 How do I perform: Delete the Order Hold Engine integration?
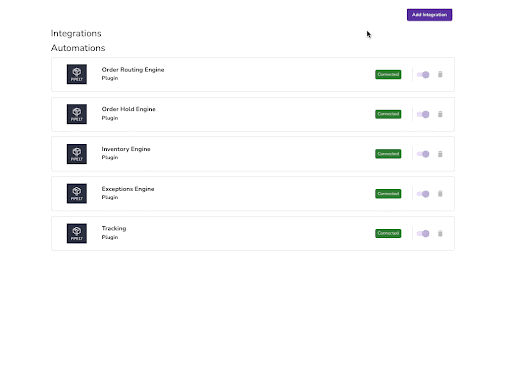coord(440,114)
